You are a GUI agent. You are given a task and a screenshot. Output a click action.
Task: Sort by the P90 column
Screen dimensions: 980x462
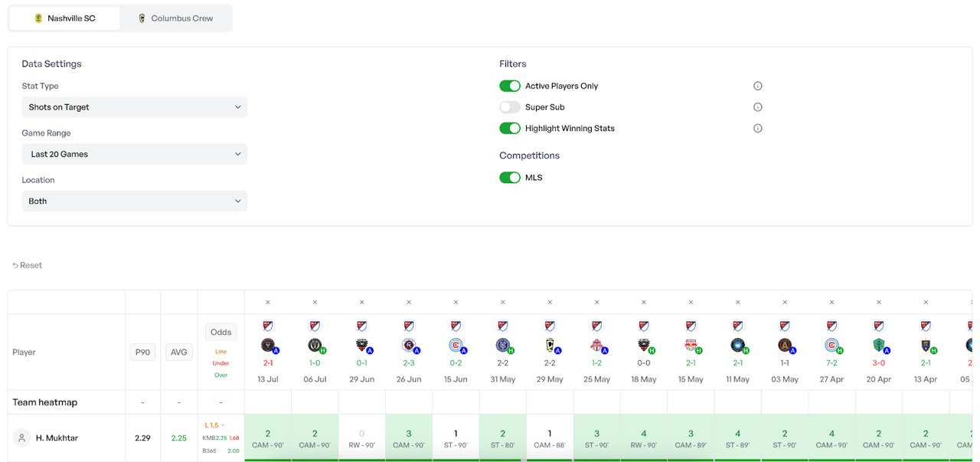click(x=142, y=352)
